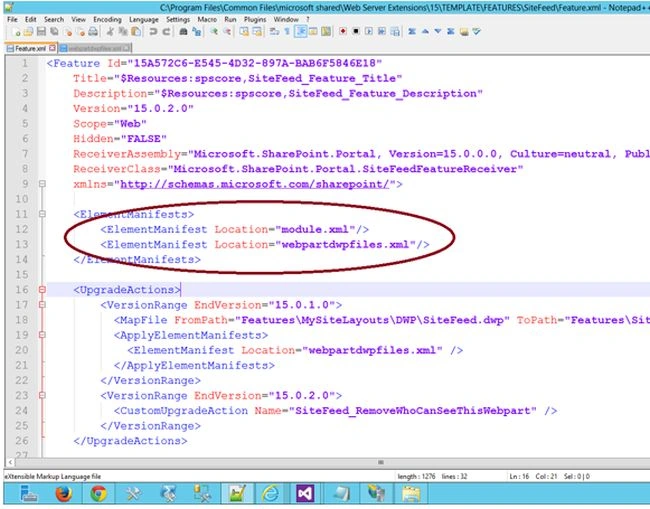Collapse the Feature fold marker on line 9
Screen dimensions: 650x509
coord(42,184)
